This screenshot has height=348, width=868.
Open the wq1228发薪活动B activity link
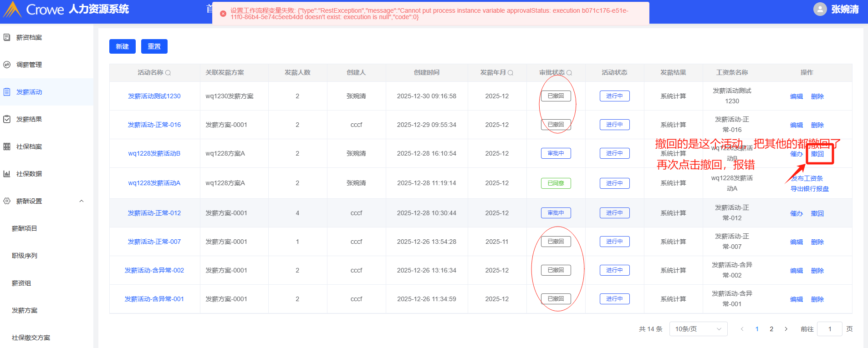click(x=154, y=153)
